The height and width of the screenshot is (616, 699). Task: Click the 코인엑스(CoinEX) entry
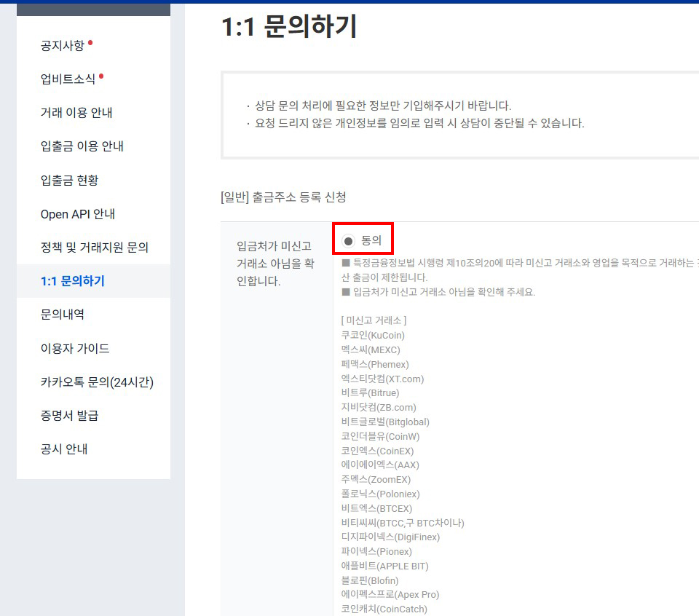pos(378,451)
